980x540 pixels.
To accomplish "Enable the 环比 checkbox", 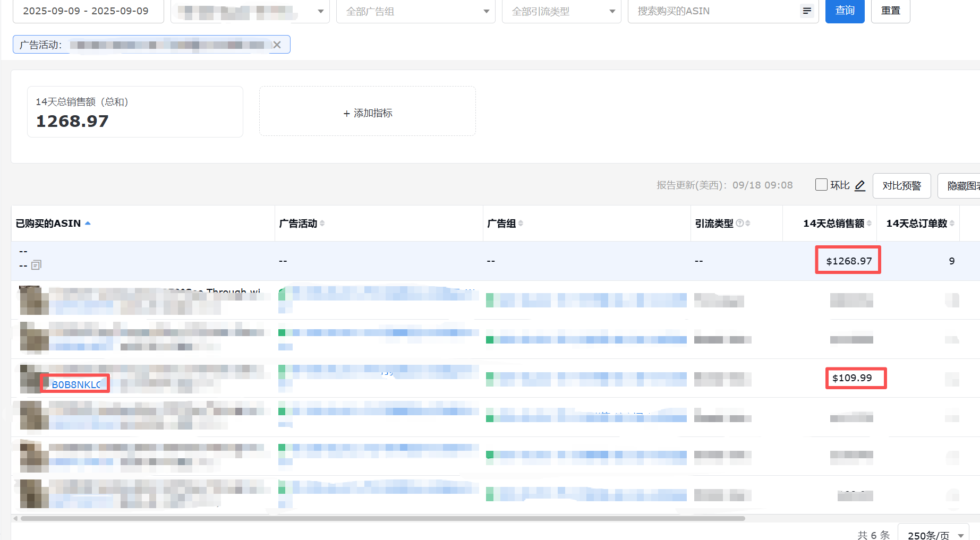I will click(821, 185).
